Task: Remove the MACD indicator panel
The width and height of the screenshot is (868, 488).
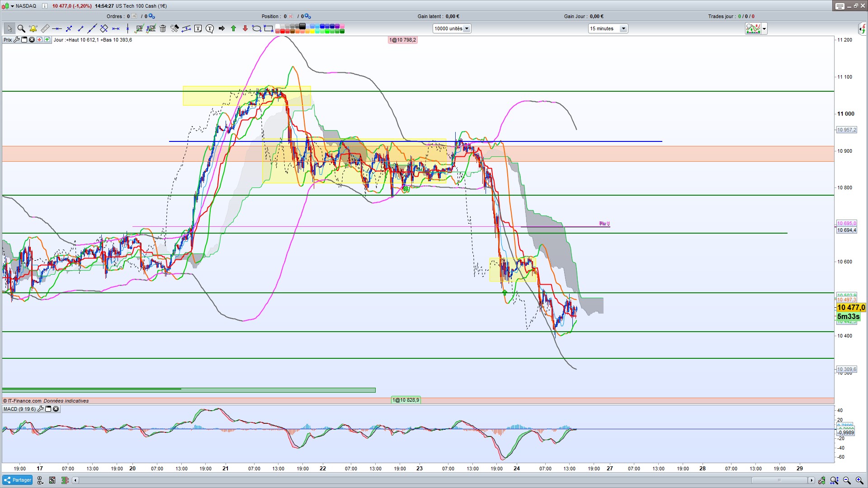Action: click(56, 409)
